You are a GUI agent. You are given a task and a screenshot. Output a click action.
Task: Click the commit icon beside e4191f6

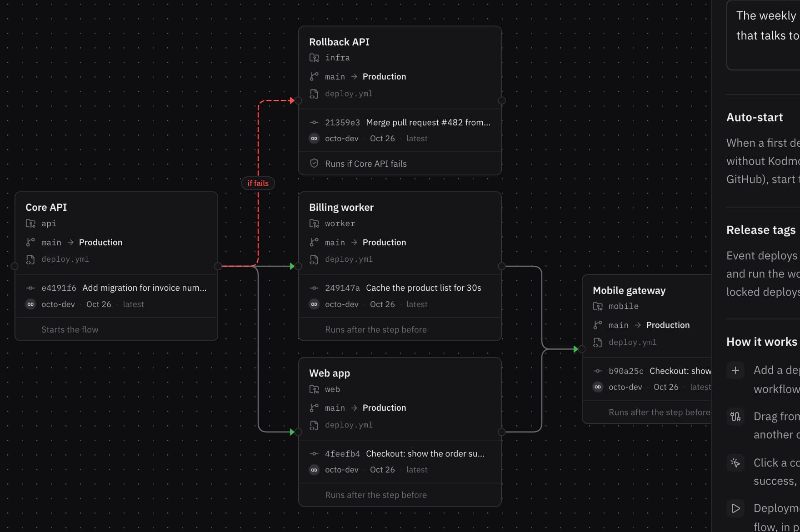pos(30,288)
